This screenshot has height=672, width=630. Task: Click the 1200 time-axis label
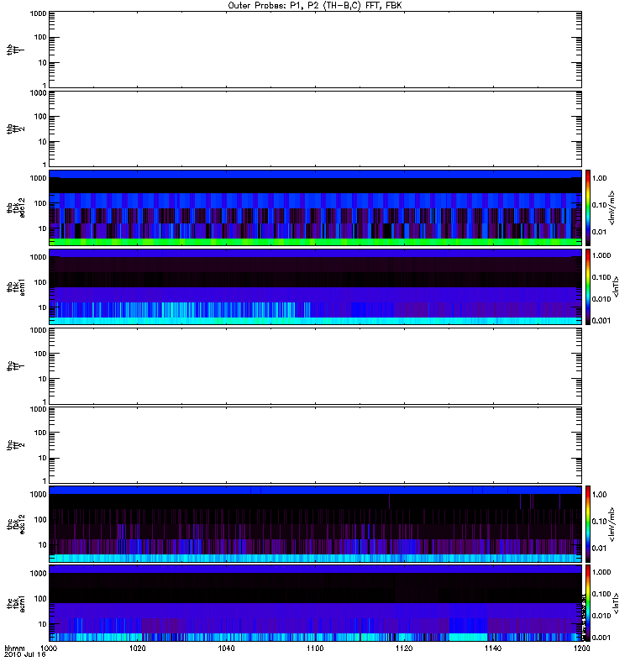click(581, 648)
